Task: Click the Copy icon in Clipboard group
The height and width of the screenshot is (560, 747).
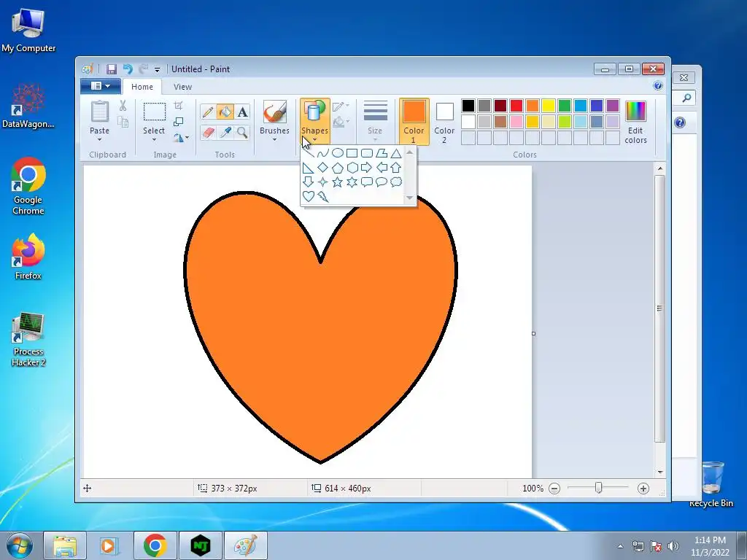Action: coord(123,122)
